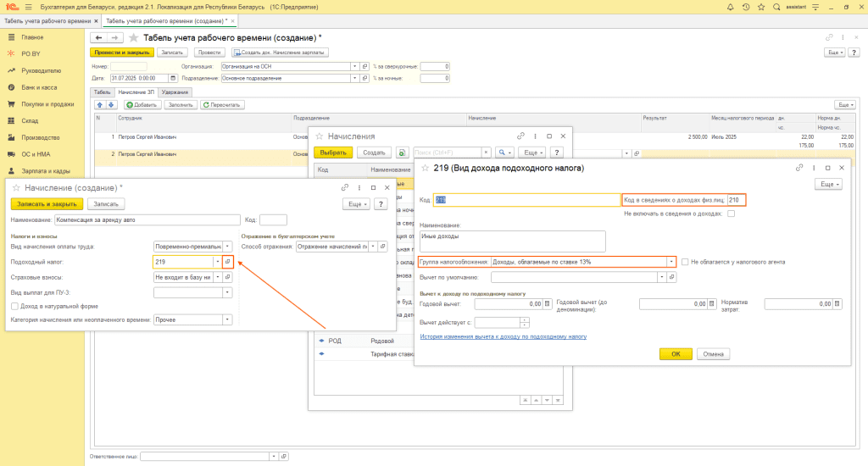Open Способ отражения open-form icon
This screenshot has width=868, height=466.
click(x=382, y=247)
